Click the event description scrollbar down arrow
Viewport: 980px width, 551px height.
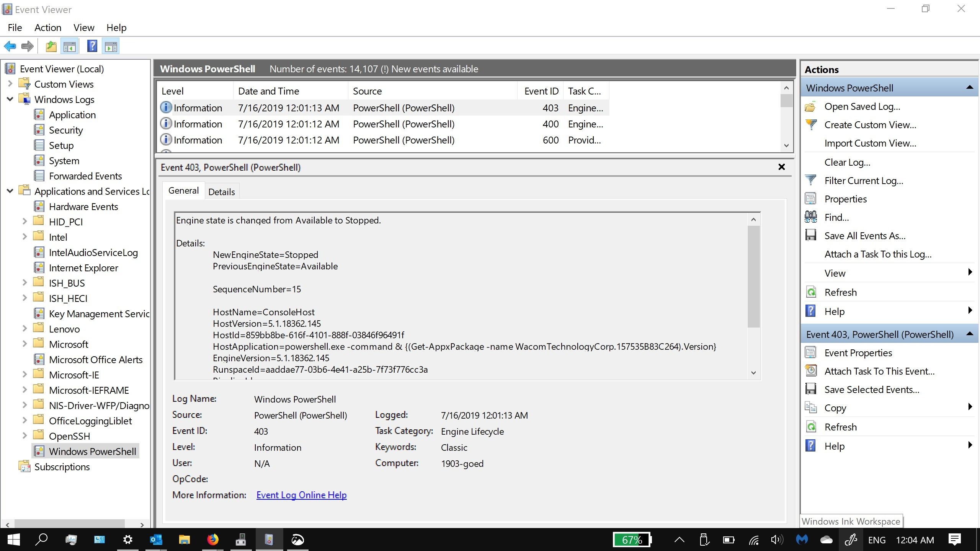753,373
